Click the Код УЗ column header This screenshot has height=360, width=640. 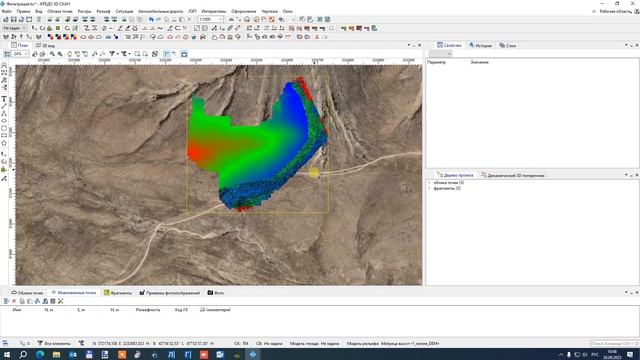[181, 310]
